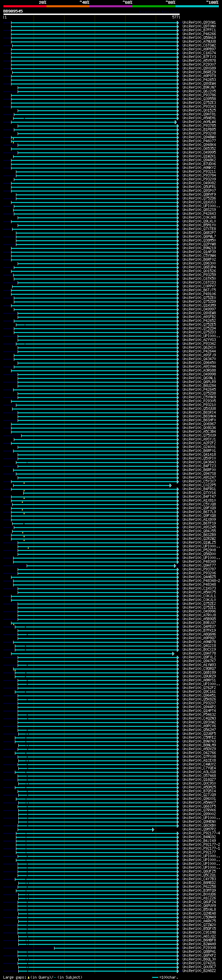Select hit UniRef100_Q9XG89
Viewport: 222px width, 980px height.
pos(199,68)
